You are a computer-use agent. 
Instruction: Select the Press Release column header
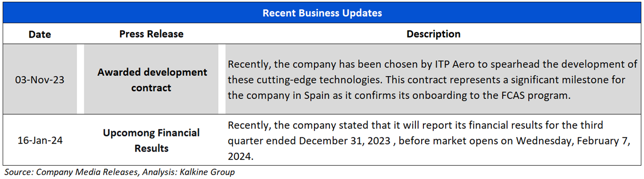[151, 34]
